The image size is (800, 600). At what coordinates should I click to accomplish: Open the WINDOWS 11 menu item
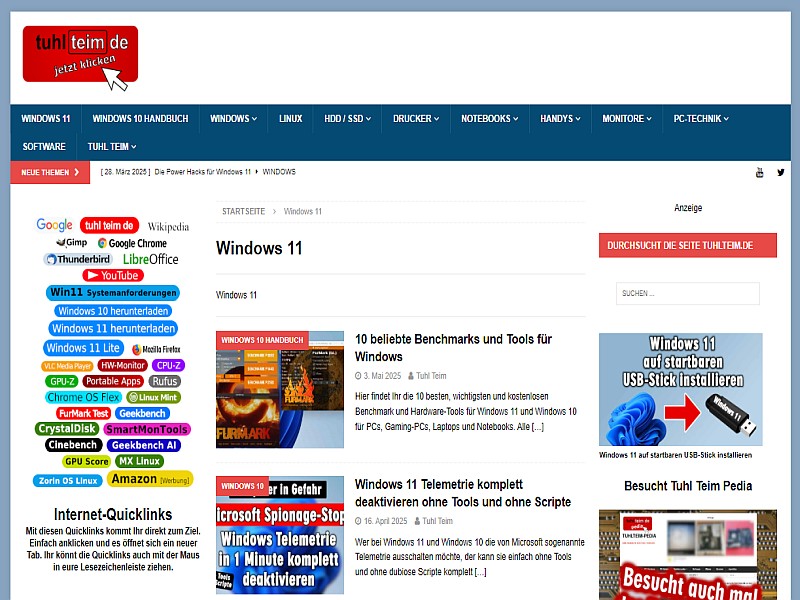45,118
